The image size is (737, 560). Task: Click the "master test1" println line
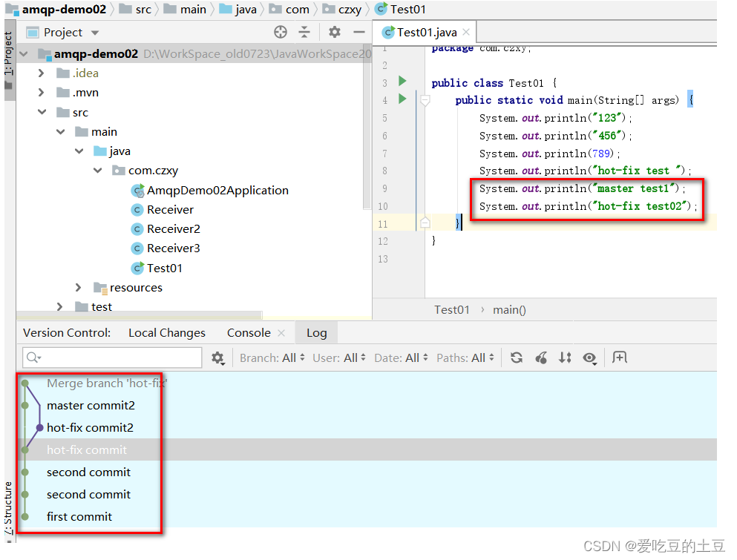(583, 188)
